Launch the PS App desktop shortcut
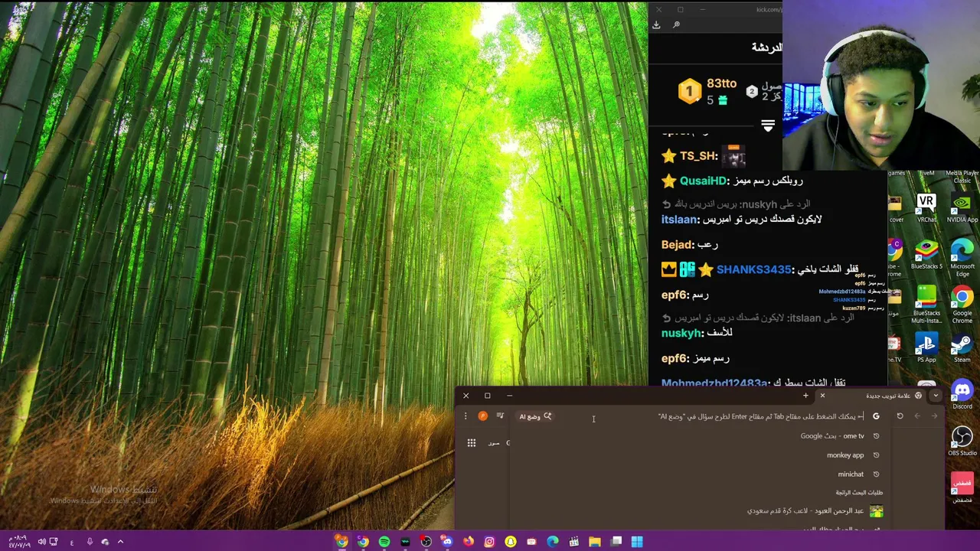 tap(926, 347)
